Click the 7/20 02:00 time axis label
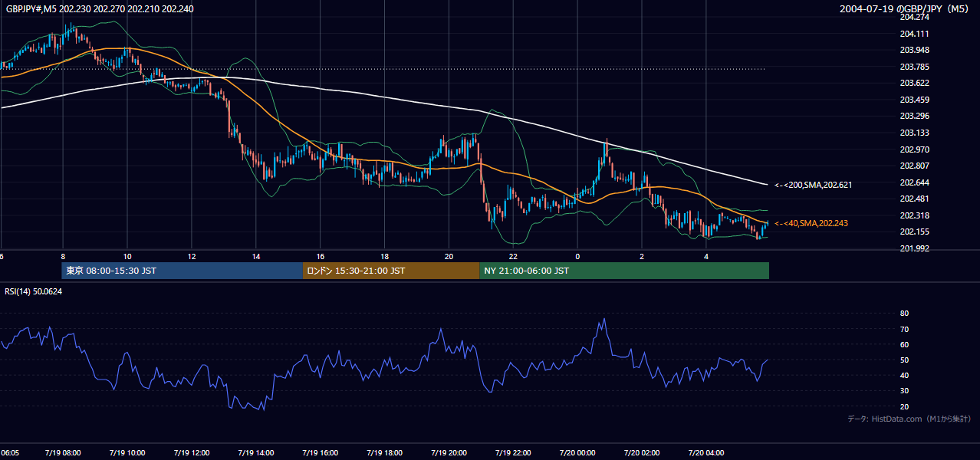Image resolution: width=980 pixels, height=460 pixels. [x=640, y=453]
